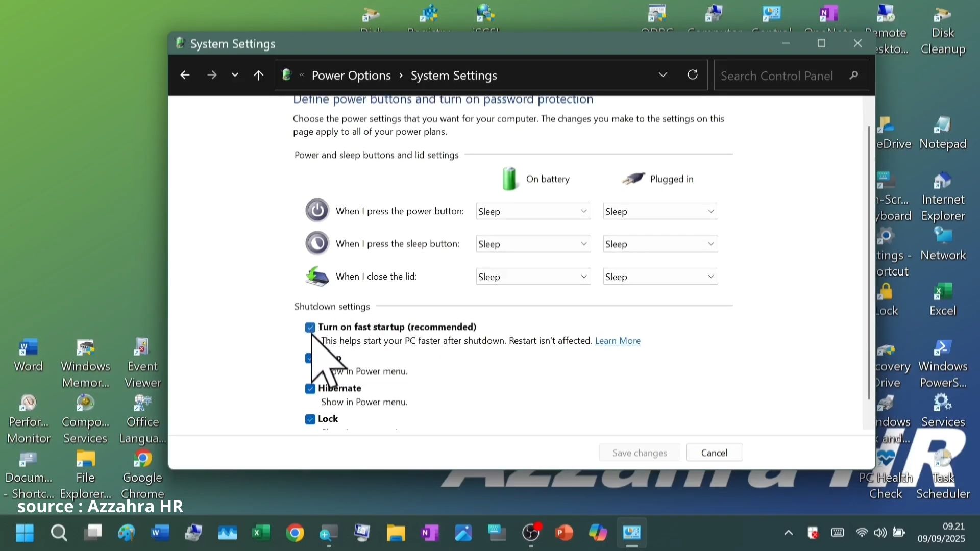Click the search magnifier icon in Control Panel
The height and width of the screenshot is (551, 980).
(x=854, y=76)
